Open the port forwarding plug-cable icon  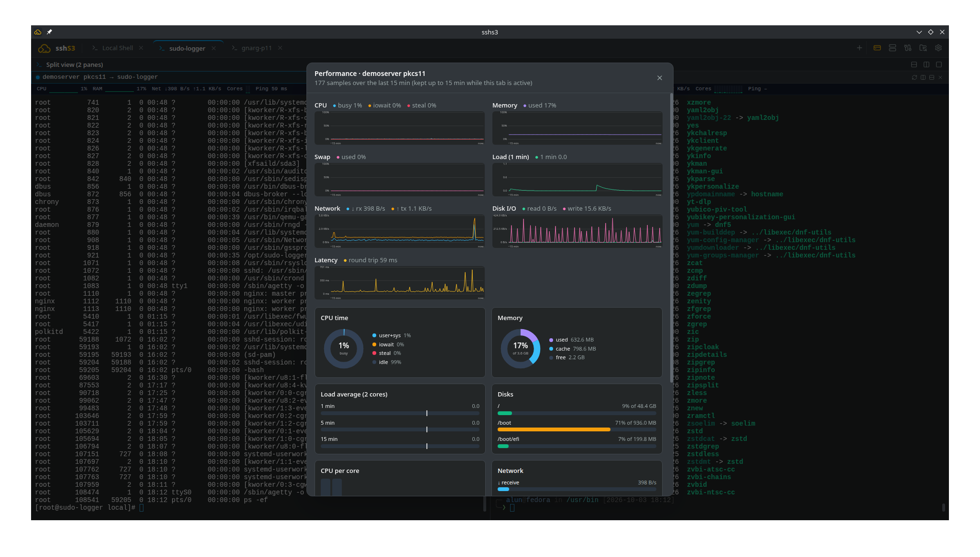[908, 48]
